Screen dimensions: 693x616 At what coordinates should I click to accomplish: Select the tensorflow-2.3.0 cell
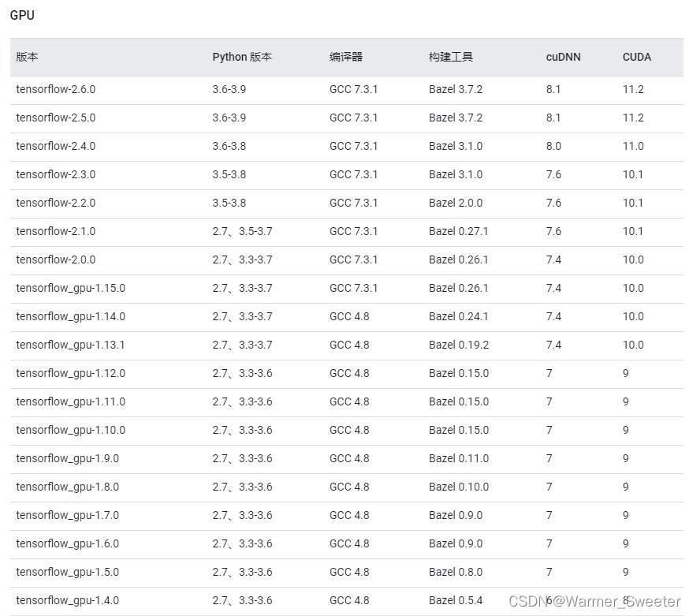(56, 174)
